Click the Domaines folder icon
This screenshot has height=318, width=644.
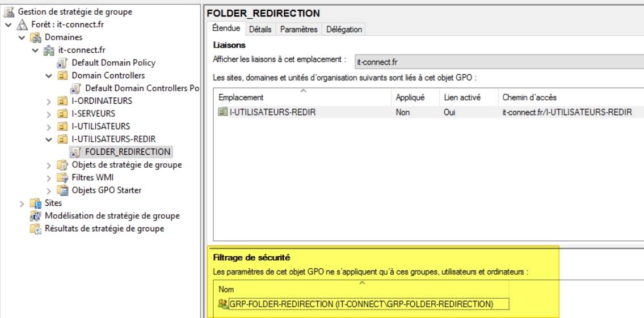(36, 37)
